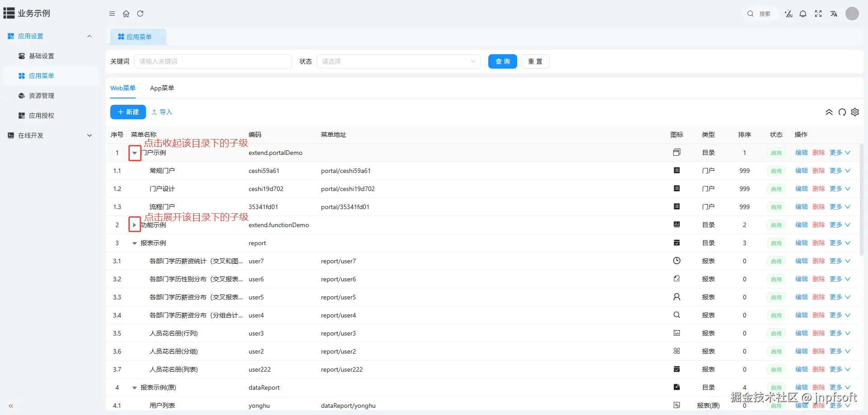This screenshot has height=415, width=868.
Task: Select the extend.portalDemo code cell
Action: click(275, 153)
